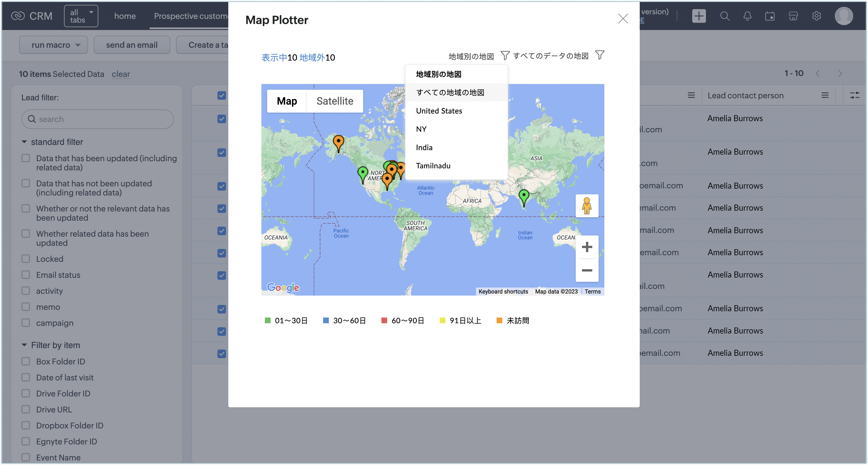The image size is (868, 465).
Task: Switch map to Satellite view
Action: (335, 101)
